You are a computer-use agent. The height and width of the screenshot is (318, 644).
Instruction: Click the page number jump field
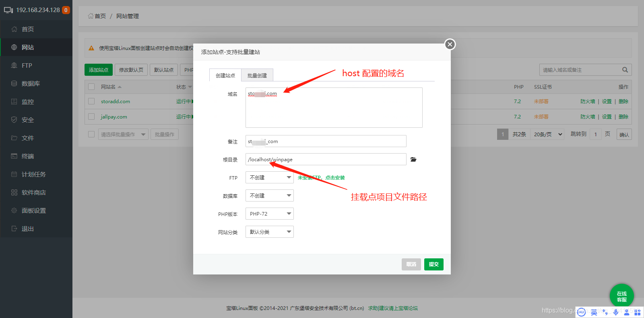(x=596, y=134)
